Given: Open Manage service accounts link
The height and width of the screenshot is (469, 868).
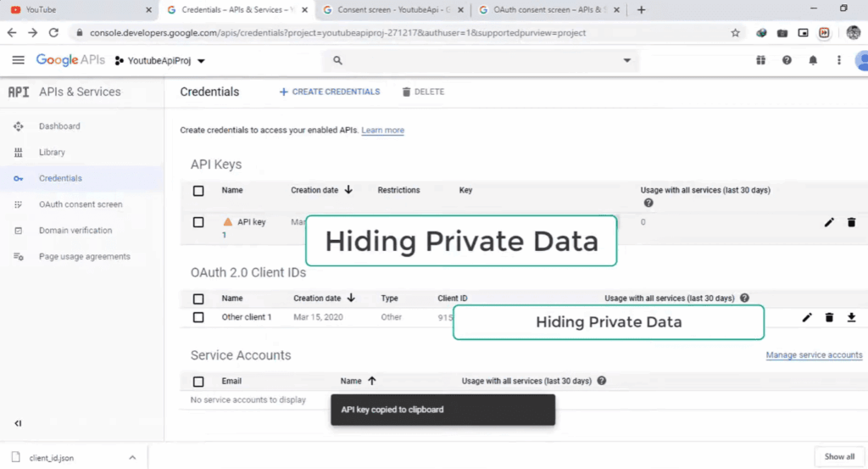Looking at the screenshot, I should [814, 355].
